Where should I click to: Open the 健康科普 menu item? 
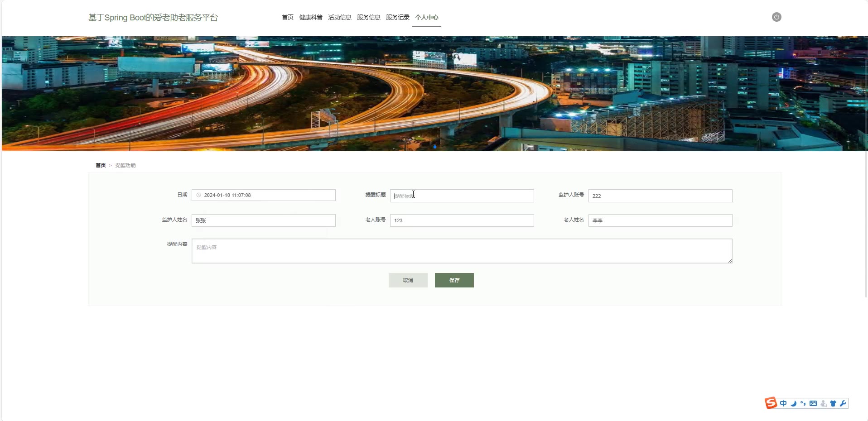point(311,17)
